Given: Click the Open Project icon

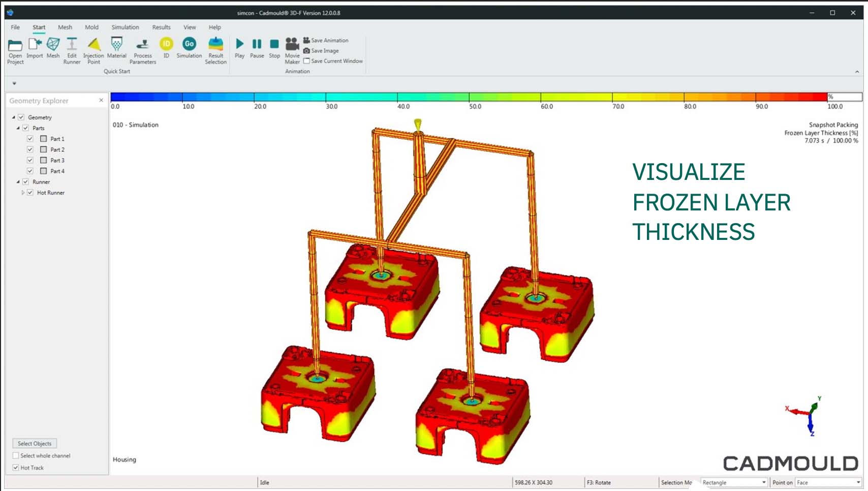Looking at the screenshot, I should [x=15, y=45].
